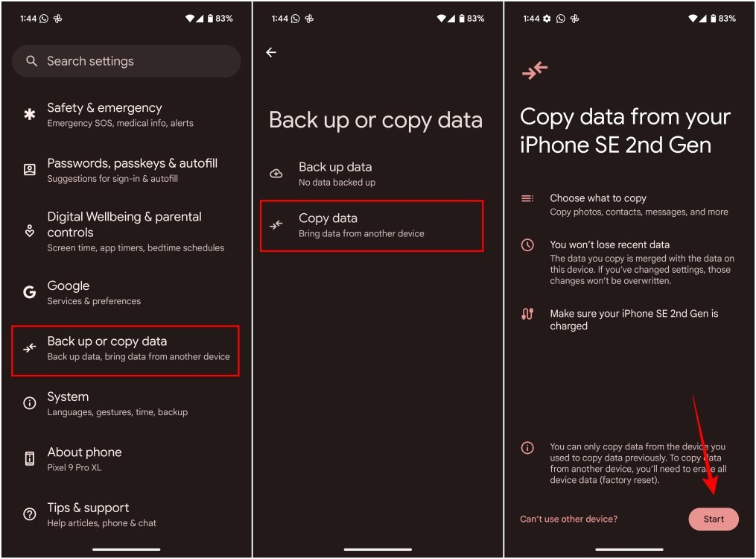The width and height of the screenshot is (756, 559).
Task: Open About phone Pixel 9 Pro XL
Action: tap(127, 459)
